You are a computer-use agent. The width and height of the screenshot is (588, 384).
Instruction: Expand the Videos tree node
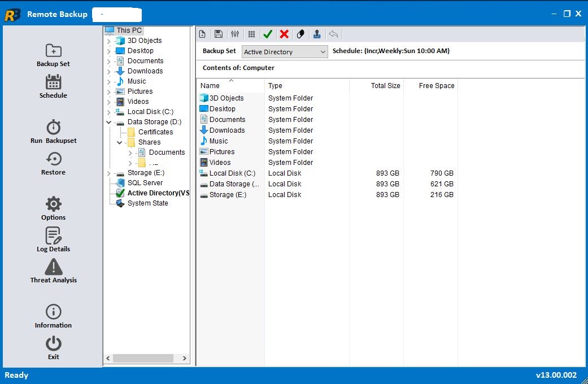pos(109,102)
